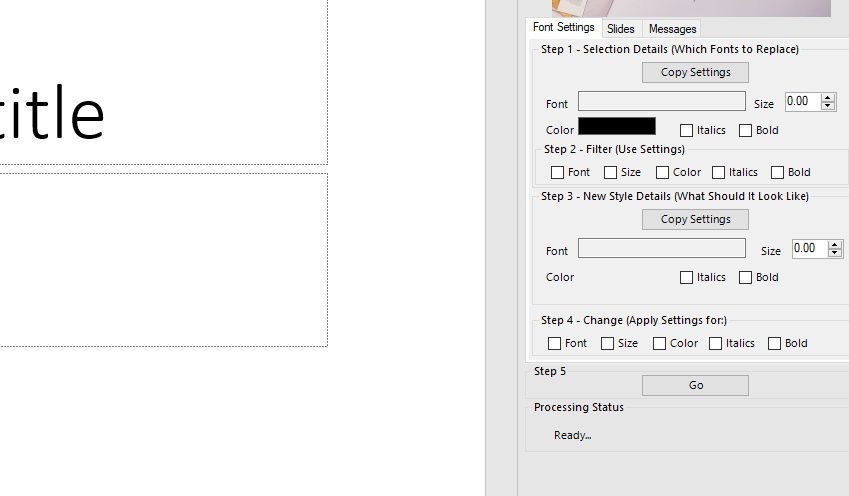Click Copy Settings button in Step 1
Image resolution: width=849 pixels, height=496 pixels.
point(695,72)
